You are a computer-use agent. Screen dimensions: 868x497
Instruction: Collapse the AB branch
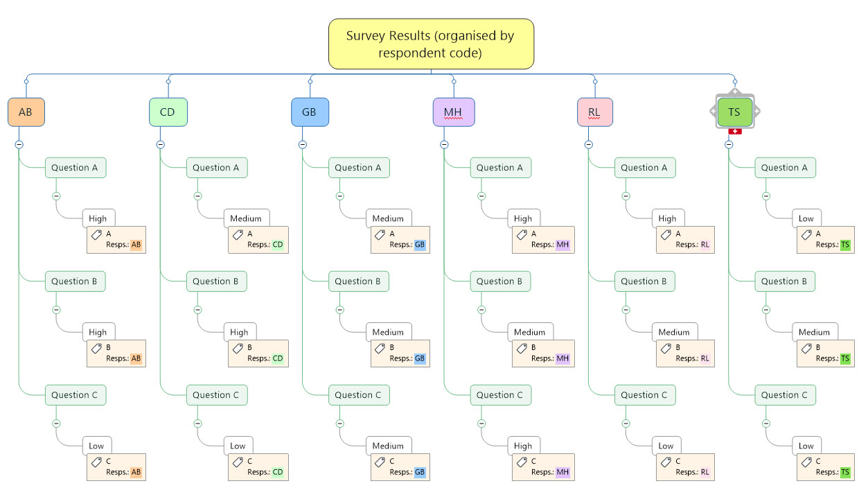coord(19,145)
